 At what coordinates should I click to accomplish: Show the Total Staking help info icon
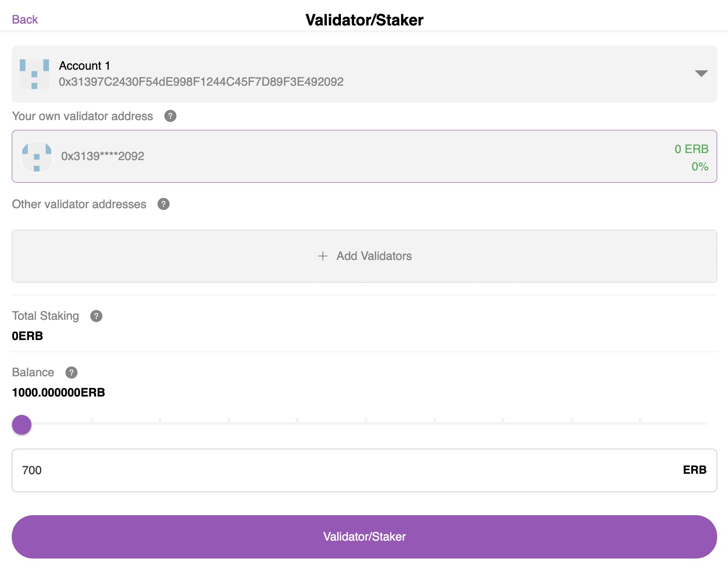click(x=96, y=316)
